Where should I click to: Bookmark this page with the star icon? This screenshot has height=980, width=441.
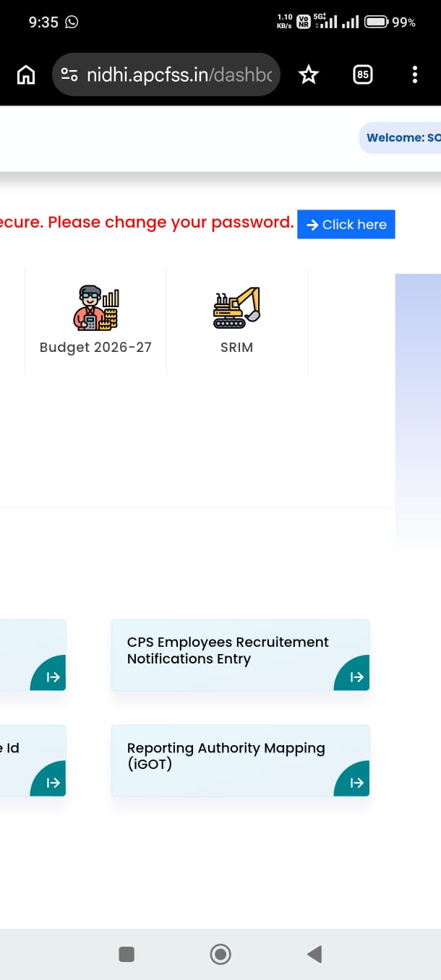point(309,74)
